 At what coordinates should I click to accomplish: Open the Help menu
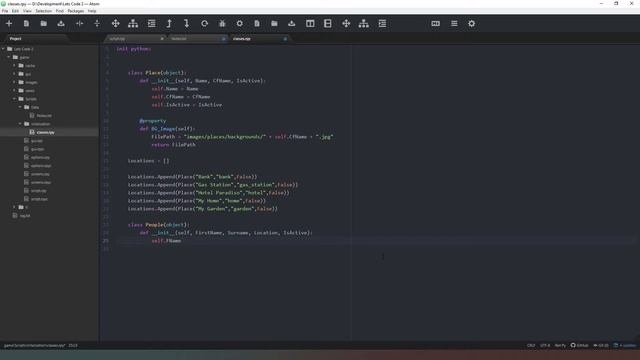point(92,11)
